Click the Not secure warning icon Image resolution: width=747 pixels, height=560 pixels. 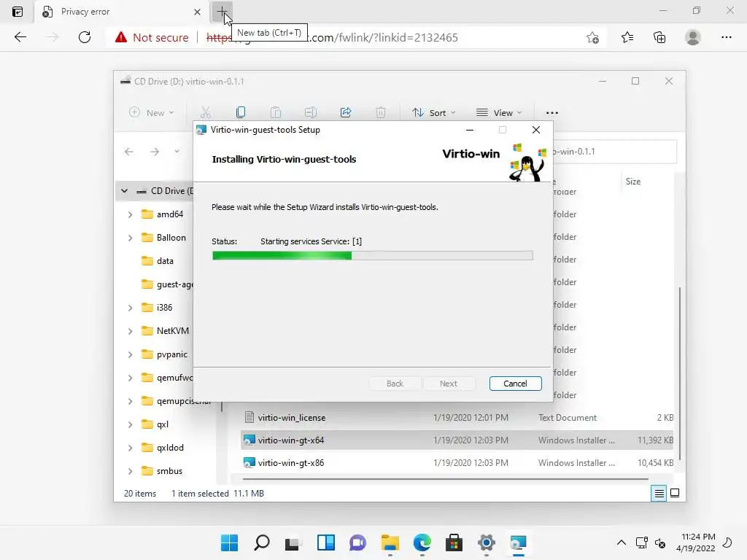121,37
